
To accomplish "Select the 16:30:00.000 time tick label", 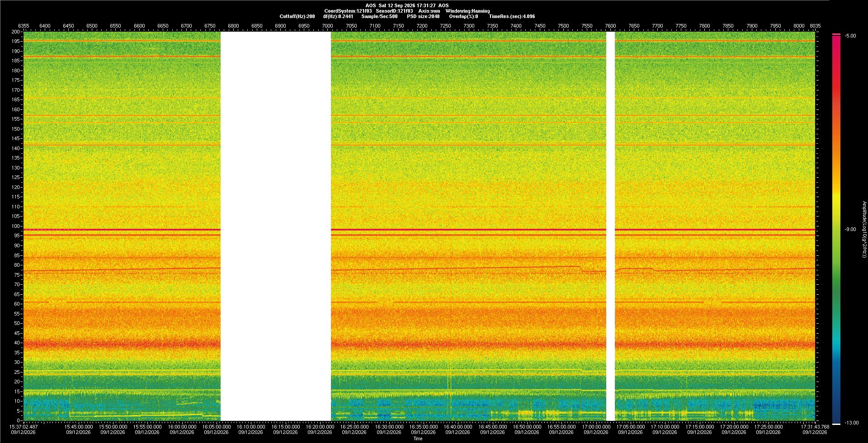I will tap(389, 427).
